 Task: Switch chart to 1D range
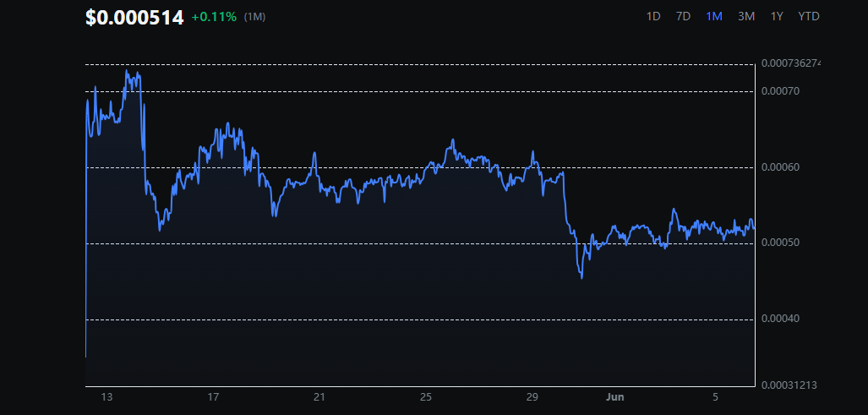tap(653, 16)
